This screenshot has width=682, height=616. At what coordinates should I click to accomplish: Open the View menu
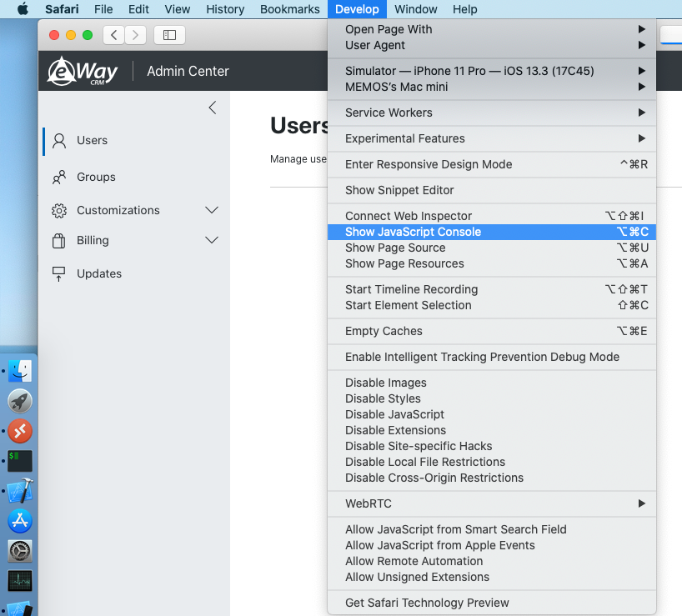pos(178,9)
